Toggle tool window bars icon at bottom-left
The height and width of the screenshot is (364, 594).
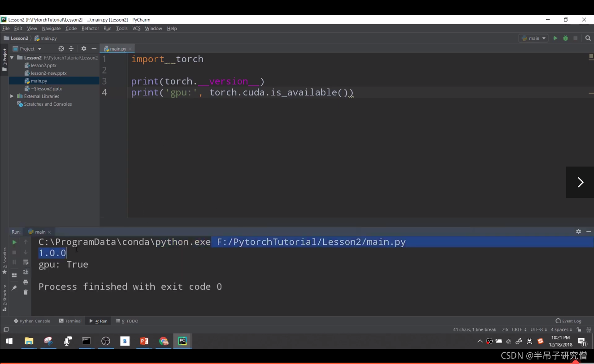click(5, 330)
